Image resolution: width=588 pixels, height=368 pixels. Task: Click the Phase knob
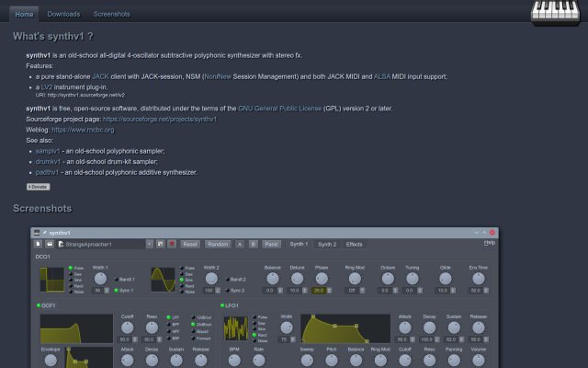coord(322,279)
